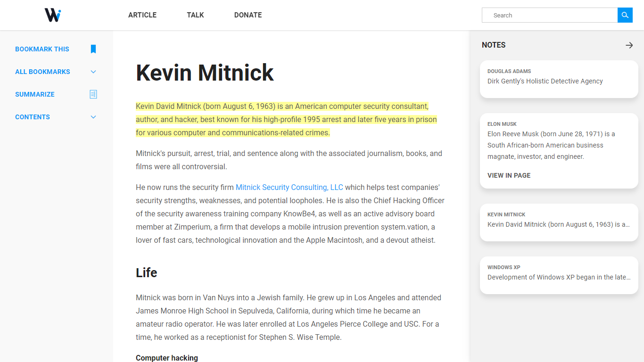The width and height of the screenshot is (644, 362).
Task: Click the summarize document icon
Action: (x=93, y=94)
